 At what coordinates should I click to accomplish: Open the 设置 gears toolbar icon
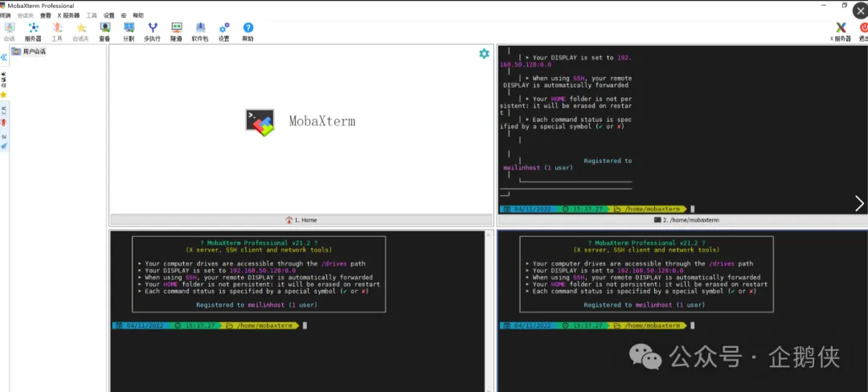(223, 31)
